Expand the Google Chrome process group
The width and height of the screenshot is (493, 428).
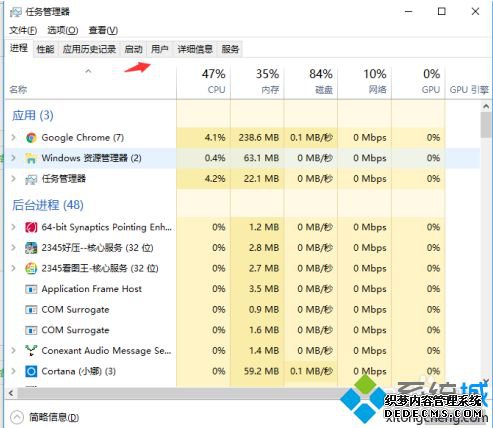click(13, 137)
